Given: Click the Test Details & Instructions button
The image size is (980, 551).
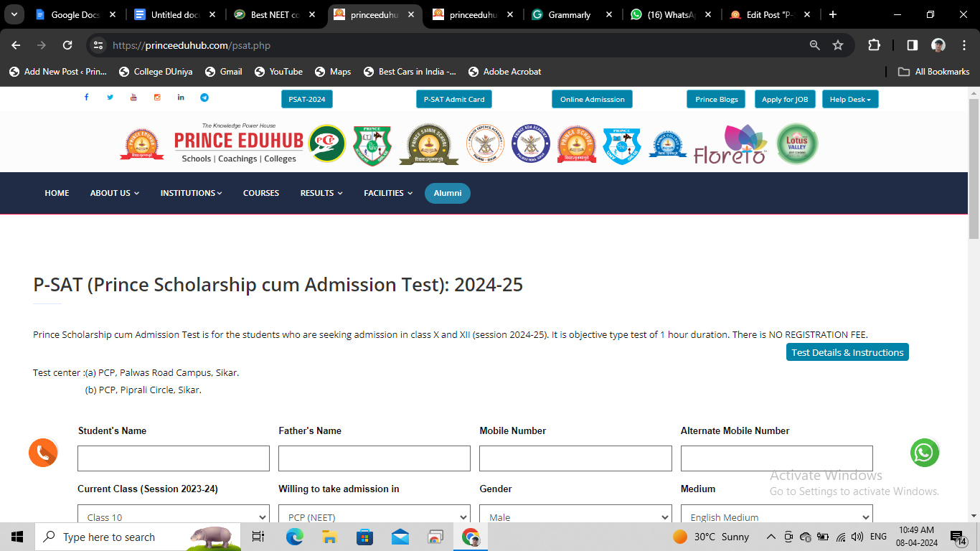Looking at the screenshot, I should click(847, 352).
